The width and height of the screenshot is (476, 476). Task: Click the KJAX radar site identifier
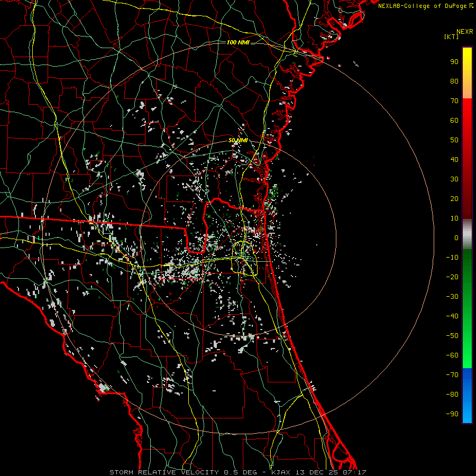tap(280, 472)
